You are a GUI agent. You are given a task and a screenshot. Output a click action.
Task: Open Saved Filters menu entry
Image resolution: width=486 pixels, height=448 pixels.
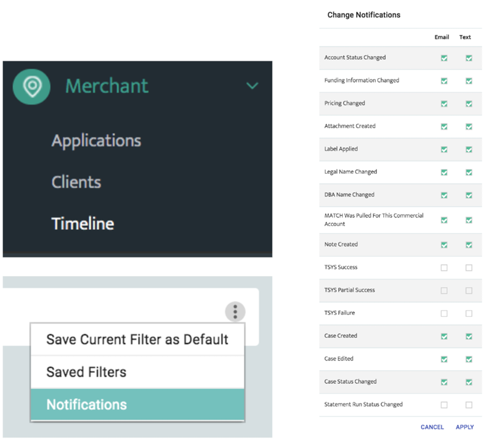(137, 372)
